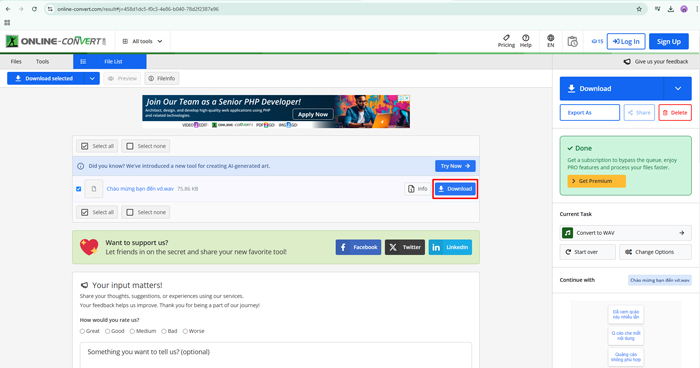700x368 pixels.
Task: Reload the page in browser
Action: 34,9
